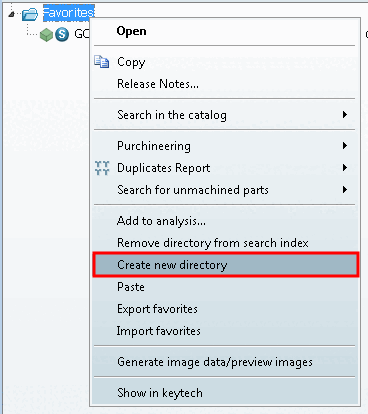Expand the Duplicates Report submenu arrow

pyautogui.click(x=345, y=168)
